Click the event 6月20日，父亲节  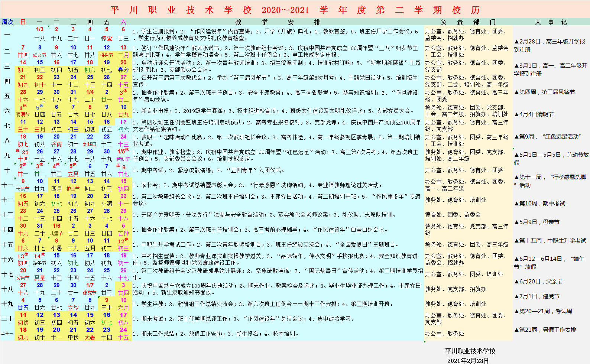click(x=538, y=281)
